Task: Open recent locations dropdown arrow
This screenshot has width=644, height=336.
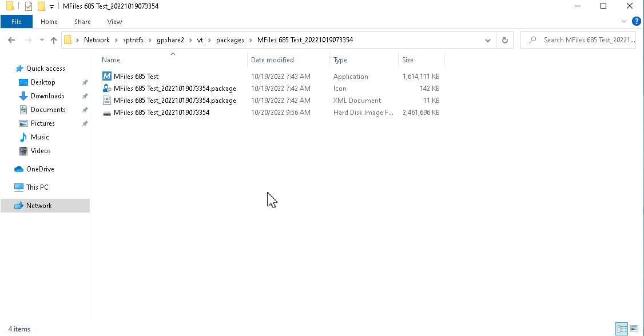Action: 42,40
